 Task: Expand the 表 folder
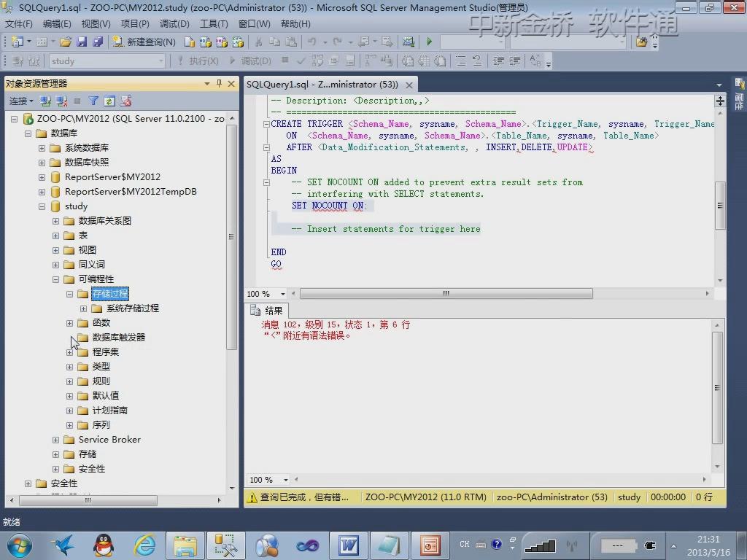click(55, 236)
